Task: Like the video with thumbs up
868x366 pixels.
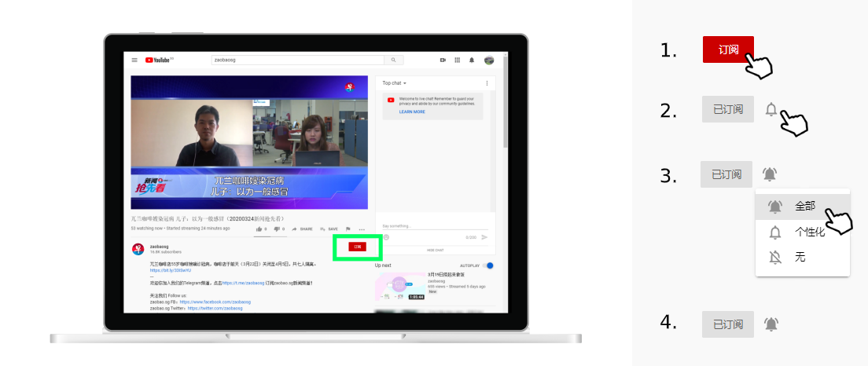Action: 261,229
